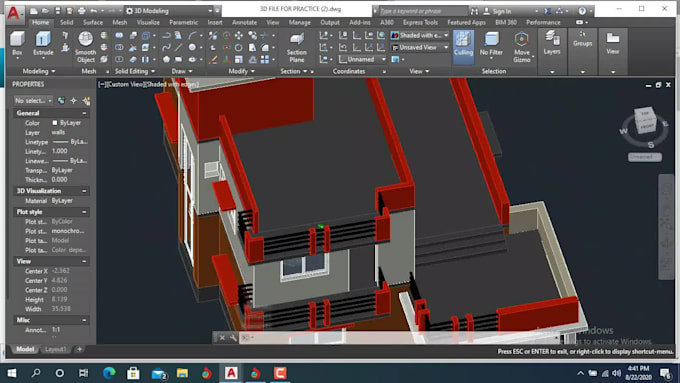Open the Insert ribbon tab
Image resolution: width=680 pixels, height=383 pixels.
pos(215,22)
